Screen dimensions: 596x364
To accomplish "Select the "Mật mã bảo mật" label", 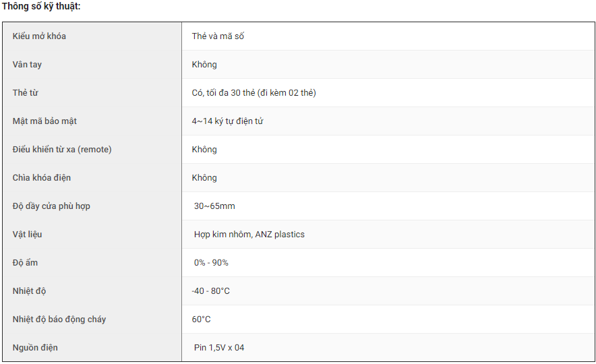I will tap(44, 121).
